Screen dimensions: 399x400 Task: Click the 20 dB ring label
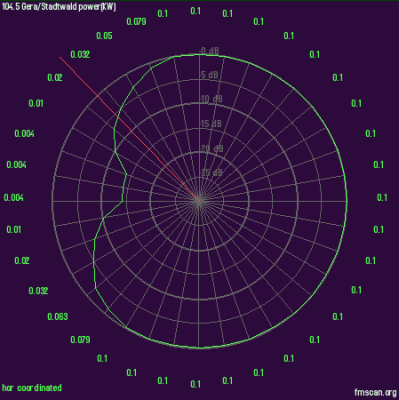pos(212,148)
